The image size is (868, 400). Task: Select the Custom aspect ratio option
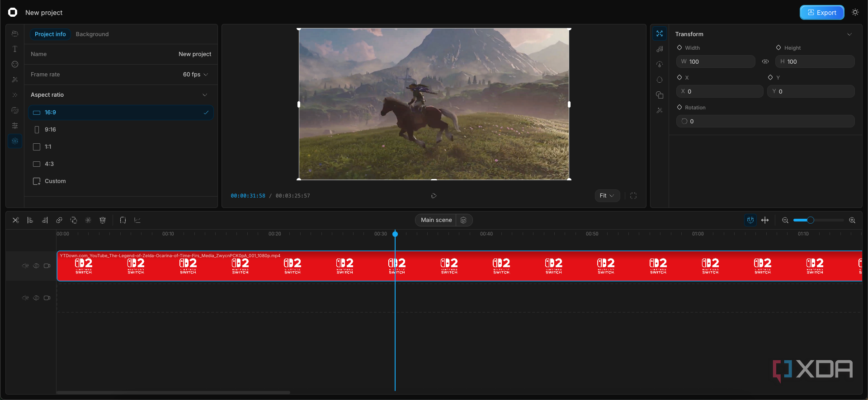121,181
